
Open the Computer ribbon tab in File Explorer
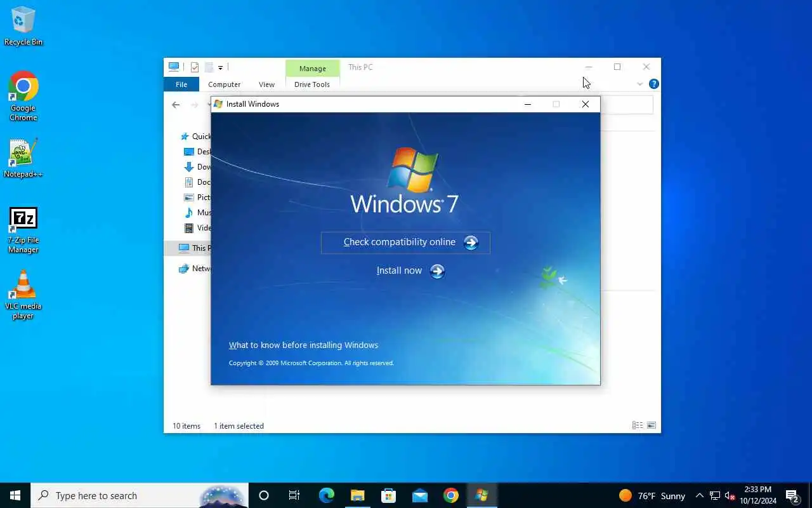pyautogui.click(x=225, y=84)
